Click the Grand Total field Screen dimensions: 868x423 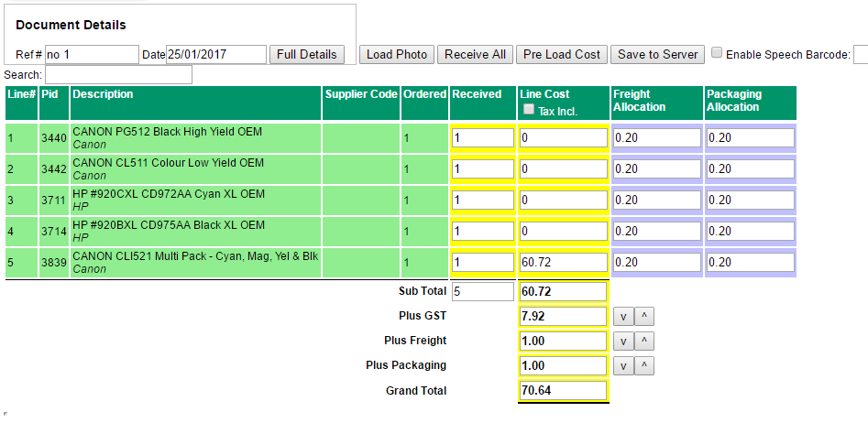(x=563, y=391)
